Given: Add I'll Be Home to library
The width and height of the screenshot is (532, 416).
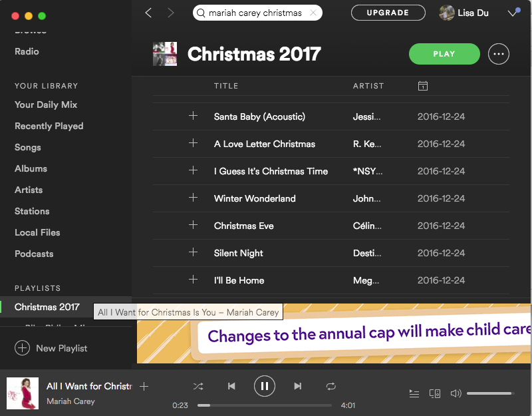Looking at the screenshot, I should 193,279.
